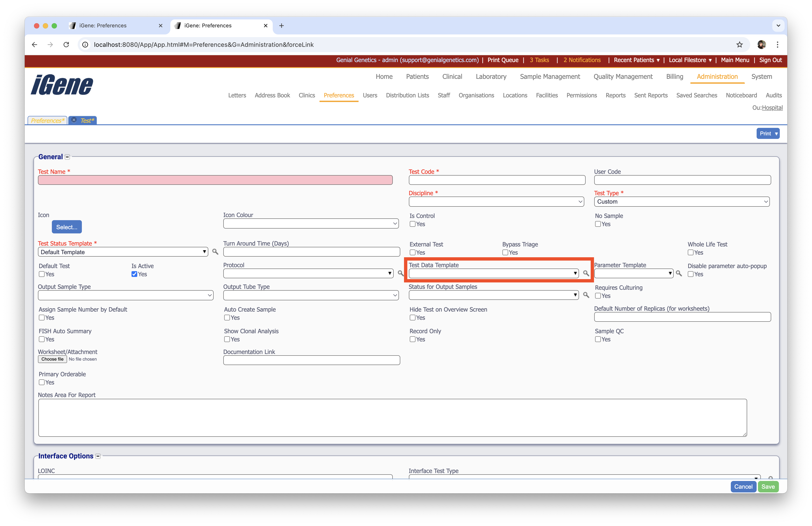This screenshot has height=526, width=812.
Task: Switch to the Preferences tab
Action: click(x=47, y=120)
